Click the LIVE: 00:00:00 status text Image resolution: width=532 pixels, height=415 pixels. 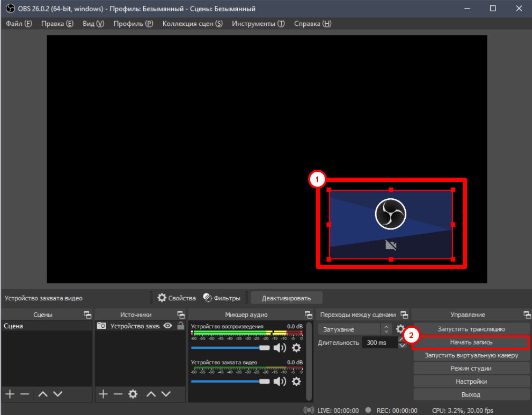click(x=338, y=410)
